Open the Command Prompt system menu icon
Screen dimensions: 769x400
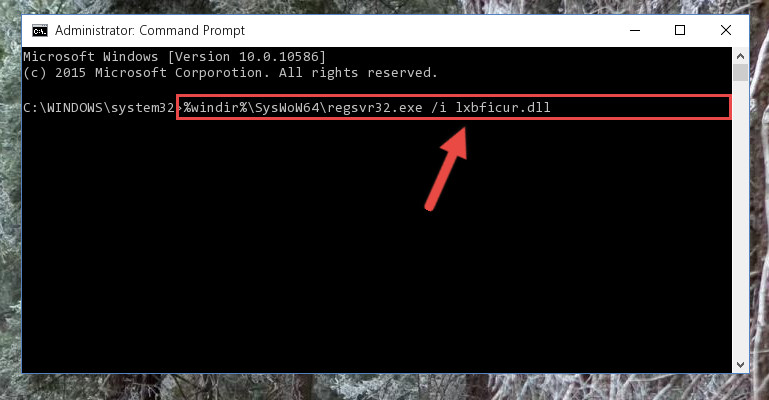40,31
